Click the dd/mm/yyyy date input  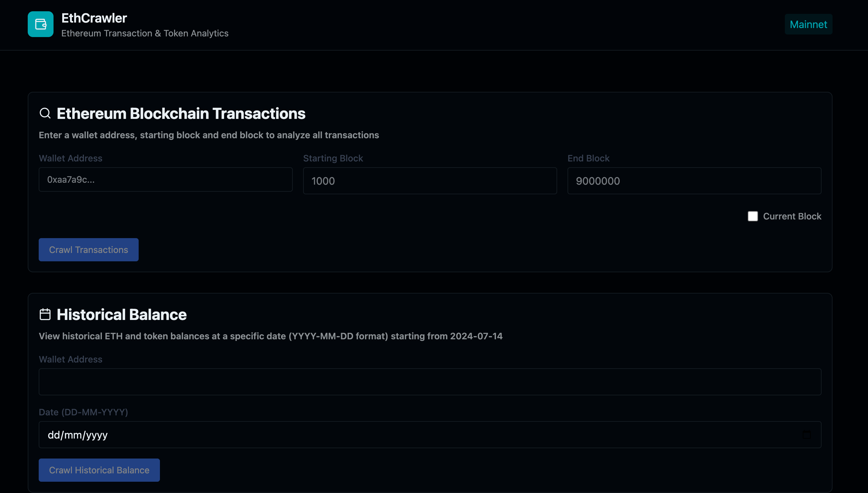(429, 435)
